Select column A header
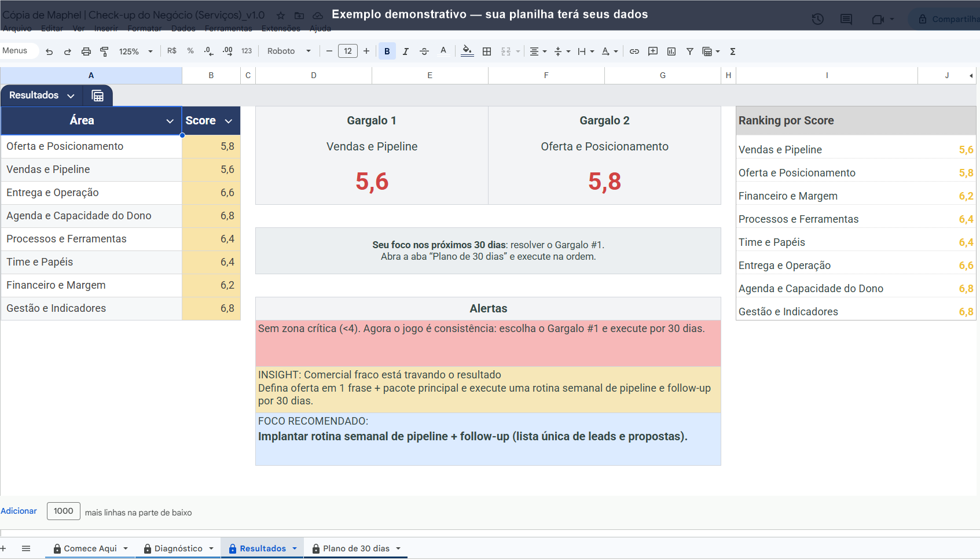Viewport: 980px width, 560px height. point(91,75)
